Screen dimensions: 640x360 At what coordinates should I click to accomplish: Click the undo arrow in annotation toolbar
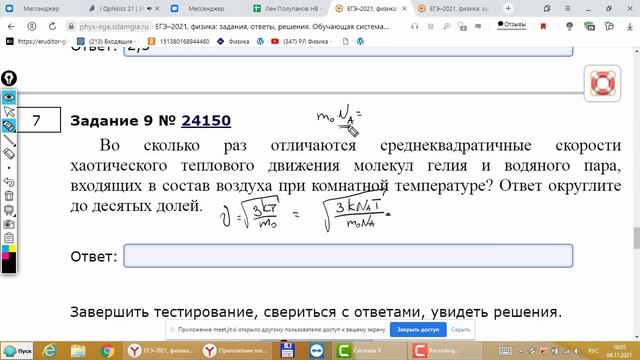click(x=9, y=182)
